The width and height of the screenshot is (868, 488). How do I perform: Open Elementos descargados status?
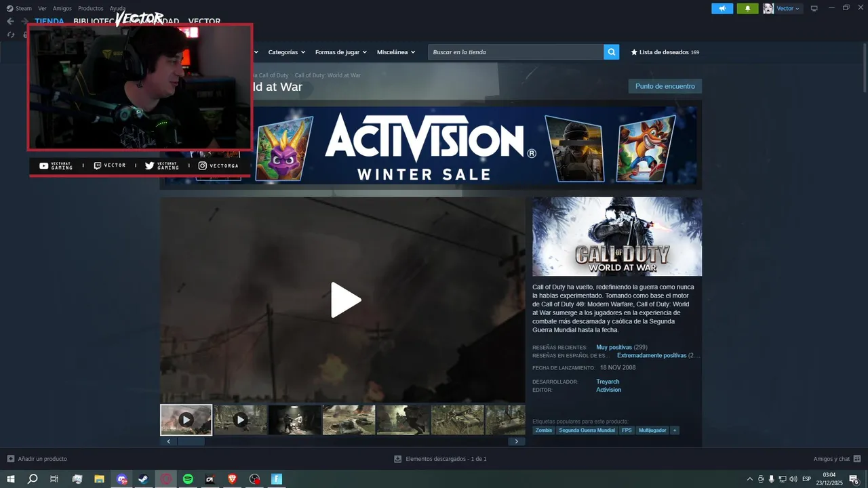(x=446, y=459)
